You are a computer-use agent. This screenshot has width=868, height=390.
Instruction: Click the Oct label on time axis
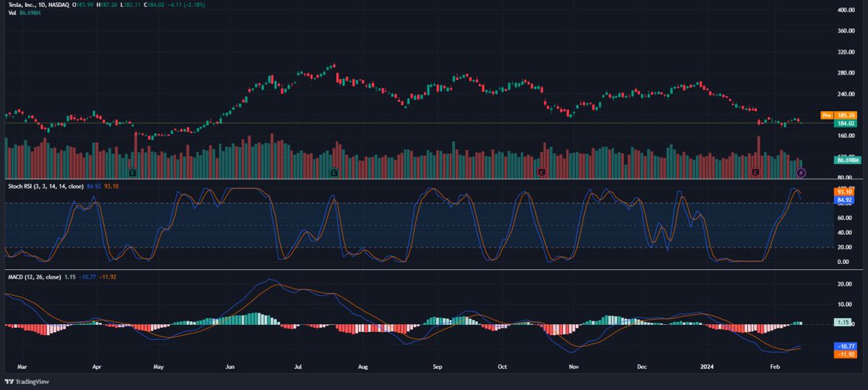coord(503,367)
